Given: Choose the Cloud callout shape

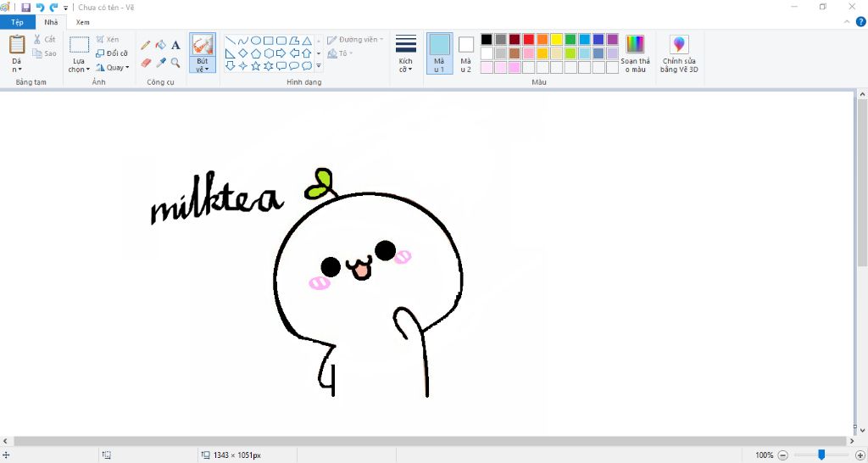Looking at the screenshot, I should 307,66.
